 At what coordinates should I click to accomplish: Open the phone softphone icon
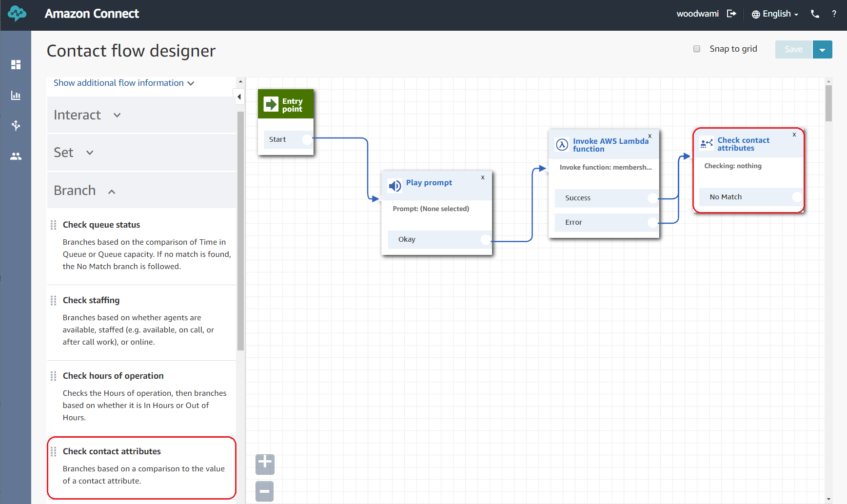click(x=815, y=14)
